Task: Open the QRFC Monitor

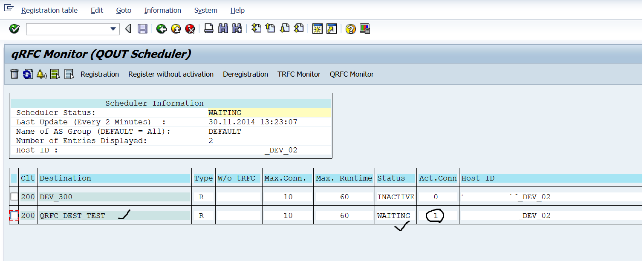Action: coord(352,74)
